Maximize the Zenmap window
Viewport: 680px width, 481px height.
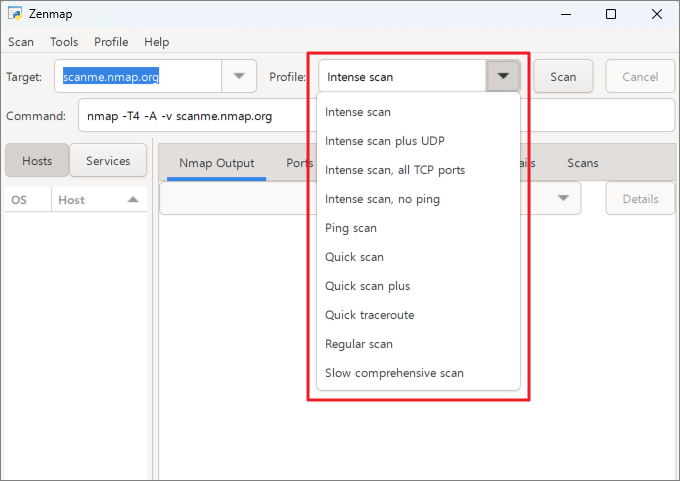[611, 14]
